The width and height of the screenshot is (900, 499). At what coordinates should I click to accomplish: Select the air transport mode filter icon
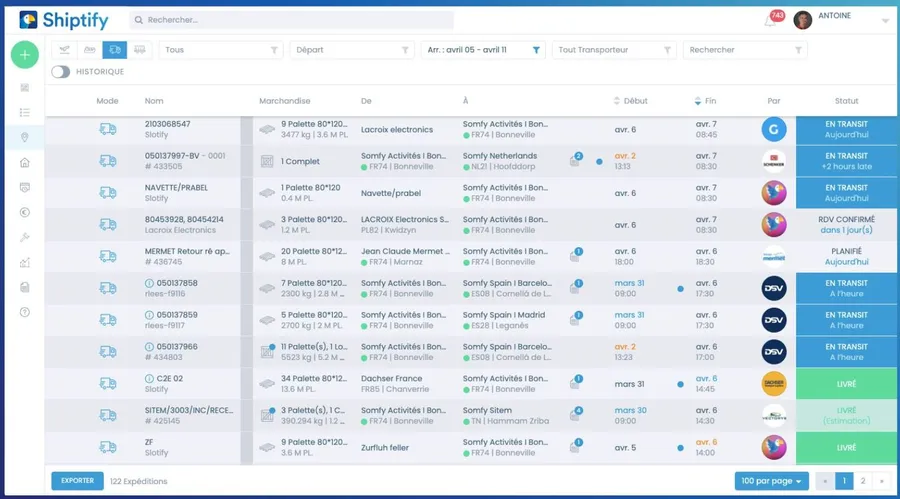64,50
